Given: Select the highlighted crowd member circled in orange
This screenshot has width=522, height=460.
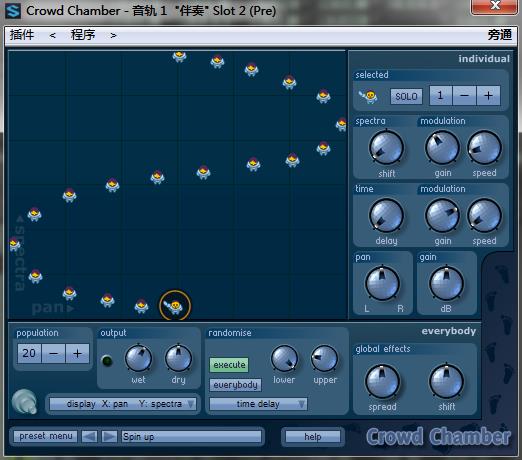Looking at the screenshot, I should tap(175, 305).
